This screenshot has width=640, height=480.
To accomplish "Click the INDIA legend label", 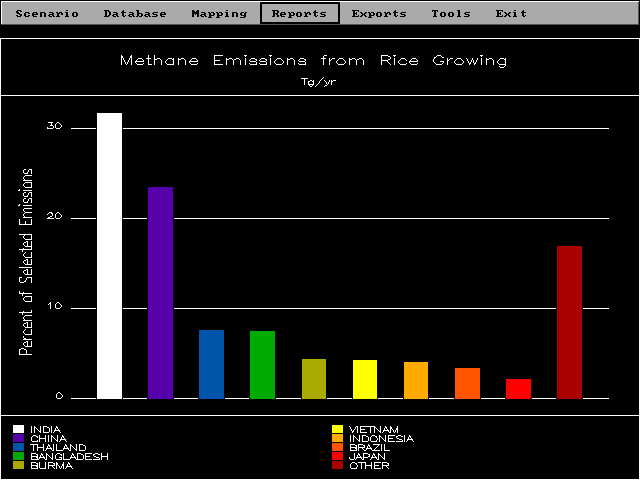I will (x=46, y=429).
